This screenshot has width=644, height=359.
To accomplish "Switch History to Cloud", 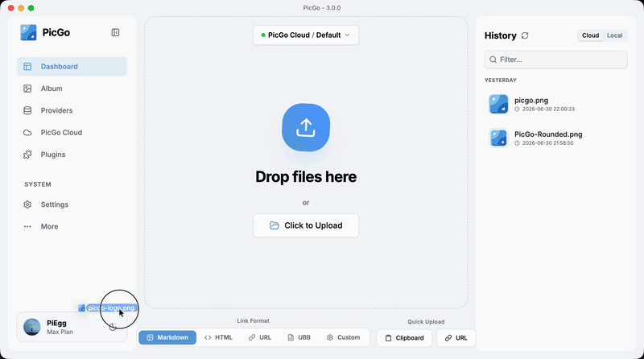I will tap(590, 35).
